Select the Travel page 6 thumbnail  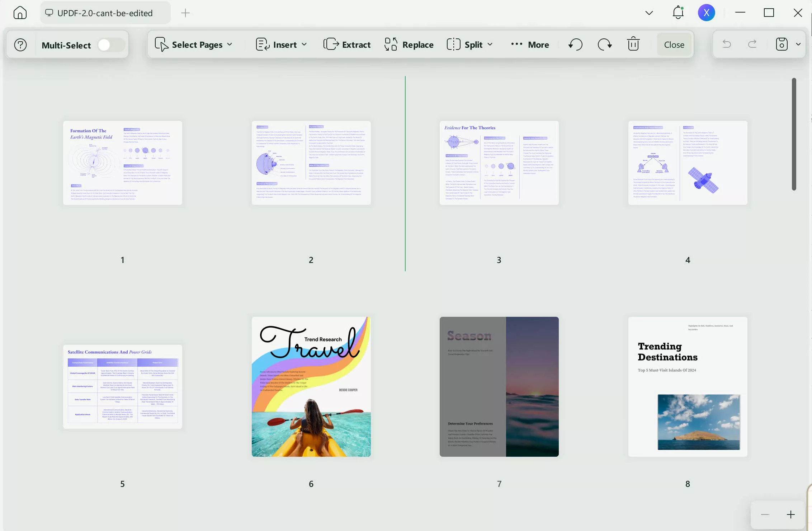311,386
